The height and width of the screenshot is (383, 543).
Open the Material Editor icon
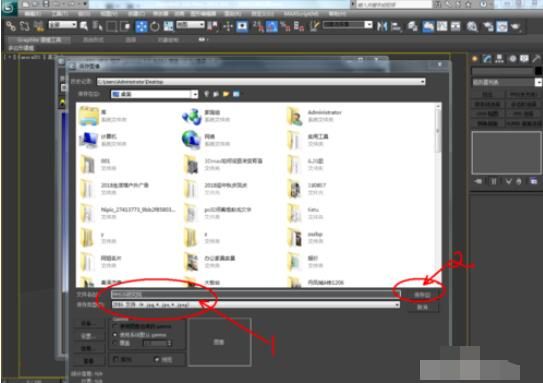point(456,26)
